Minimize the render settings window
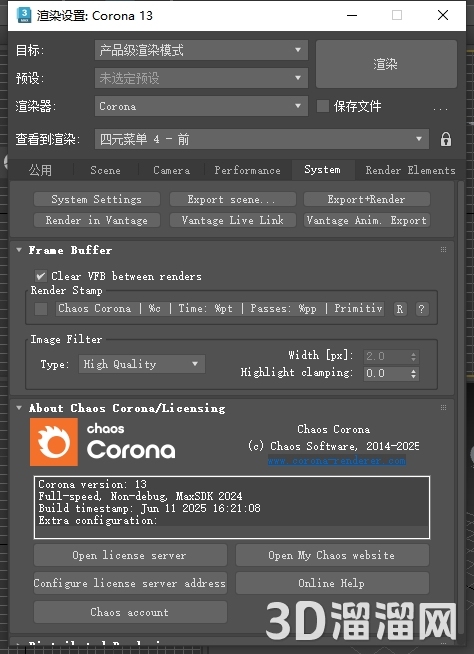 point(352,15)
